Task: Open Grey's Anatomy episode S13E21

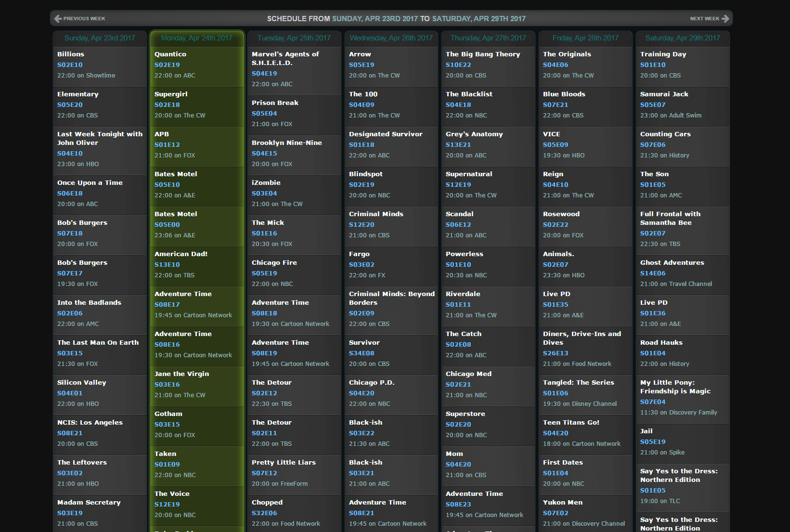Action: [458, 145]
